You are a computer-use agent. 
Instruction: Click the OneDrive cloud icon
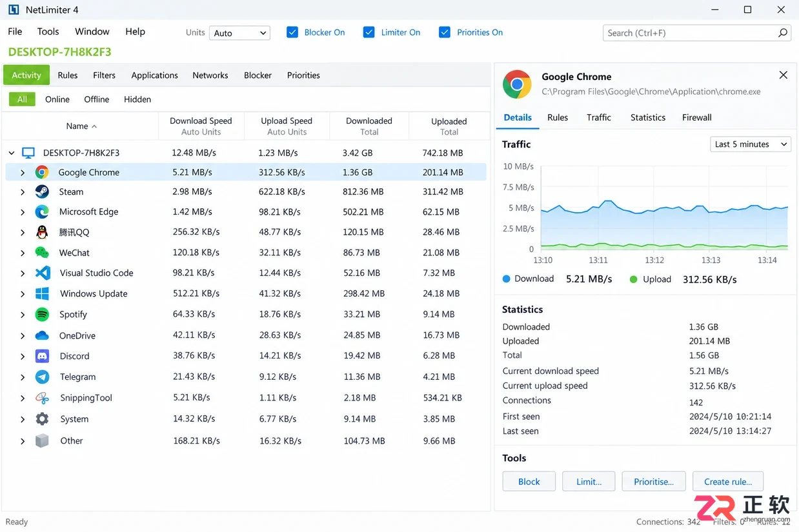coord(42,335)
